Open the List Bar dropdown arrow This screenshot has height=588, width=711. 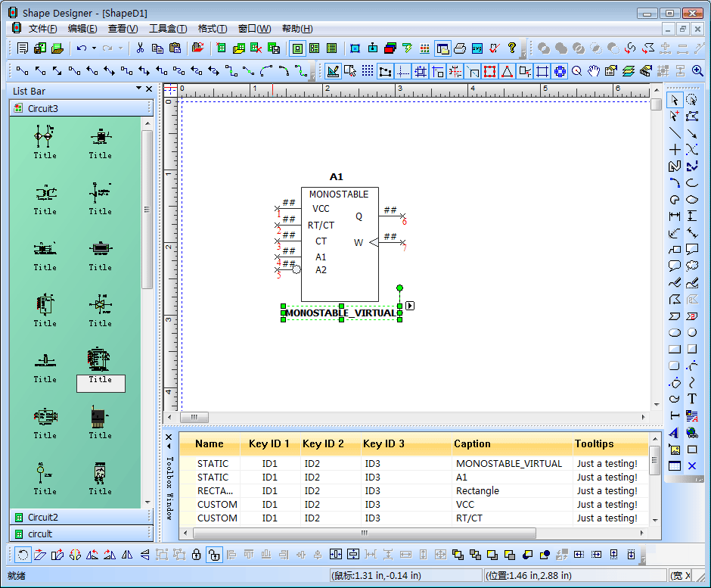tap(138, 89)
